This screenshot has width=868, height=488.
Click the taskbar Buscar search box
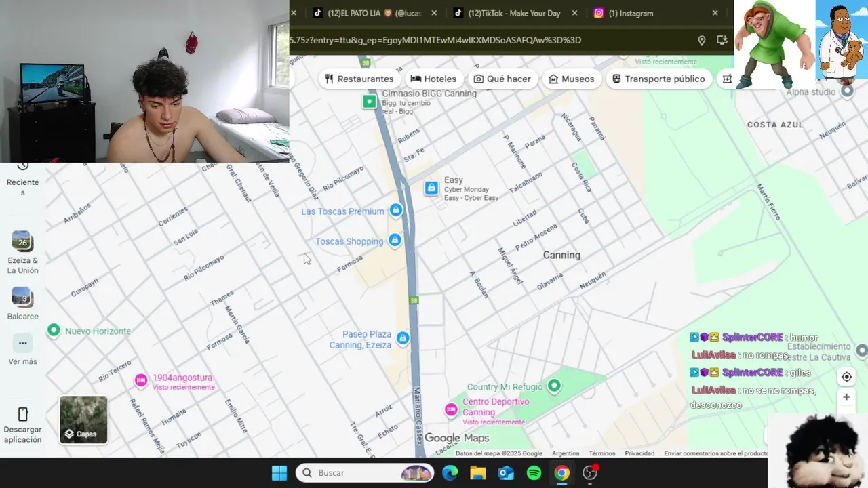coord(365,473)
